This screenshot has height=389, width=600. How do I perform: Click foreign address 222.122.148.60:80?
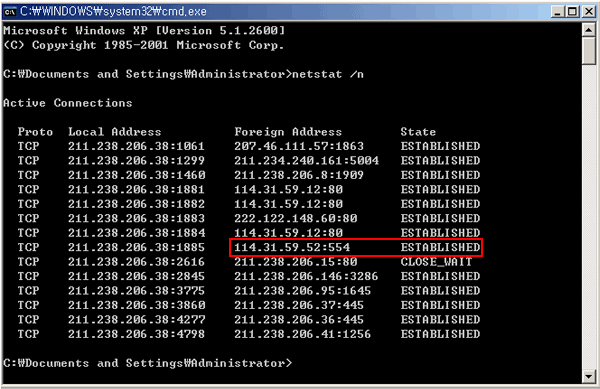pos(296,218)
